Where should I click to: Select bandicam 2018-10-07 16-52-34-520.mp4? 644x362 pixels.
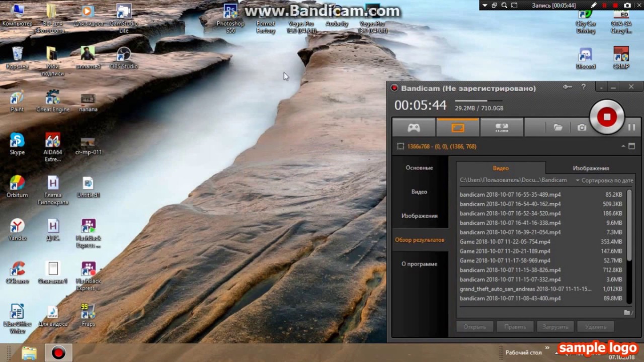pos(541,213)
